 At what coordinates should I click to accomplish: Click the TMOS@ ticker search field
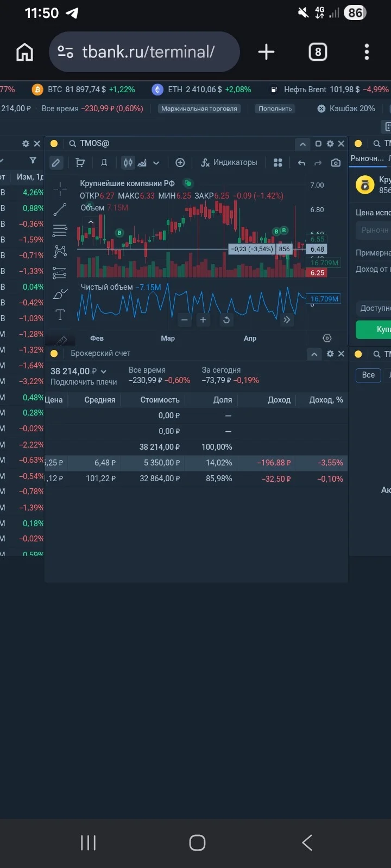pyautogui.click(x=94, y=144)
